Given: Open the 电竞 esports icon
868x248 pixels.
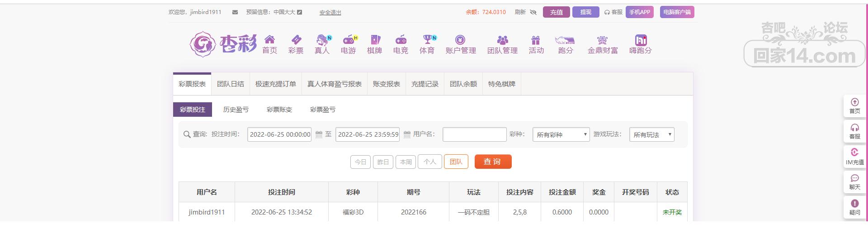Looking at the screenshot, I should [x=401, y=40].
